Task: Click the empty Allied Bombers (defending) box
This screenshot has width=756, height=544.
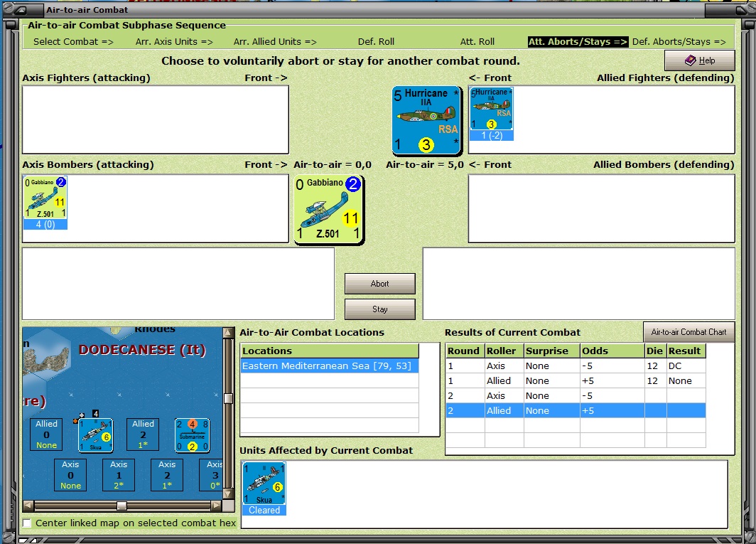Action: [x=601, y=208]
